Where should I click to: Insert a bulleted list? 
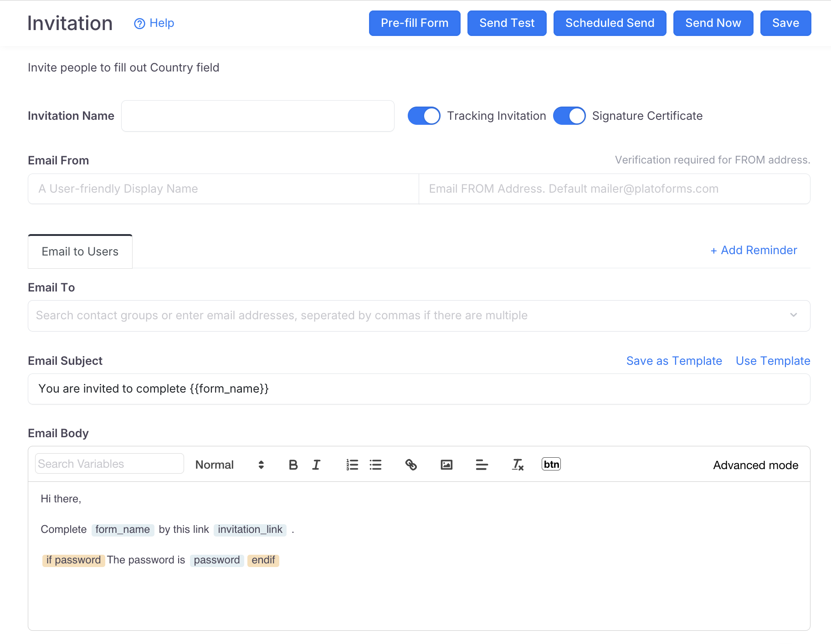pyautogui.click(x=375, y=465)
